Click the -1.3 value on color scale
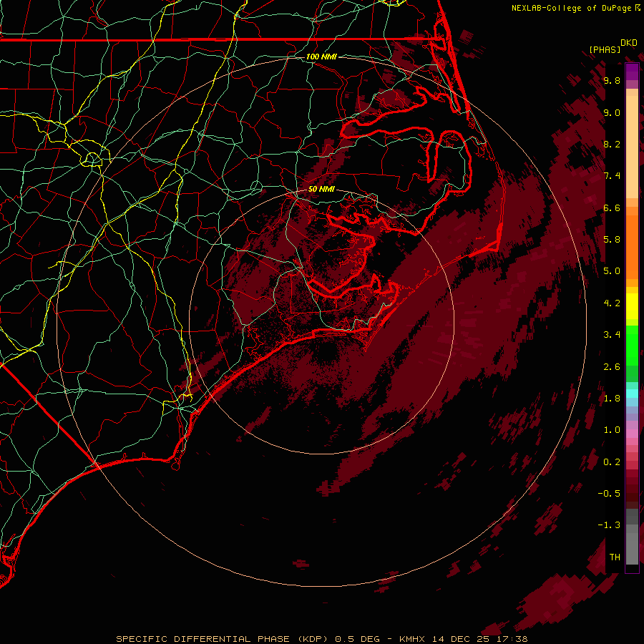 (x=609, y=525)
